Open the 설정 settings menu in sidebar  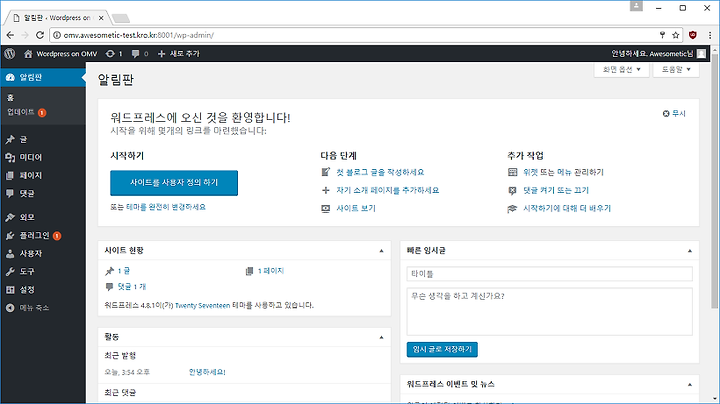[43, 290]
